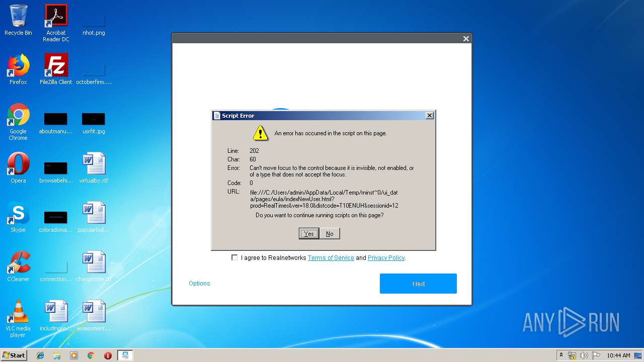
Task: Click the line number 202 value
Action: point(254,151)
